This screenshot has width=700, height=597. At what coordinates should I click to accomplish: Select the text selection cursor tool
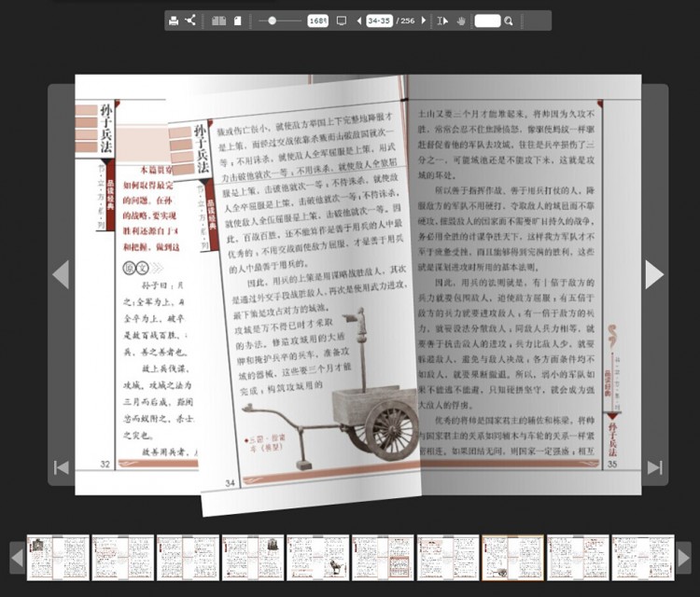443,21
